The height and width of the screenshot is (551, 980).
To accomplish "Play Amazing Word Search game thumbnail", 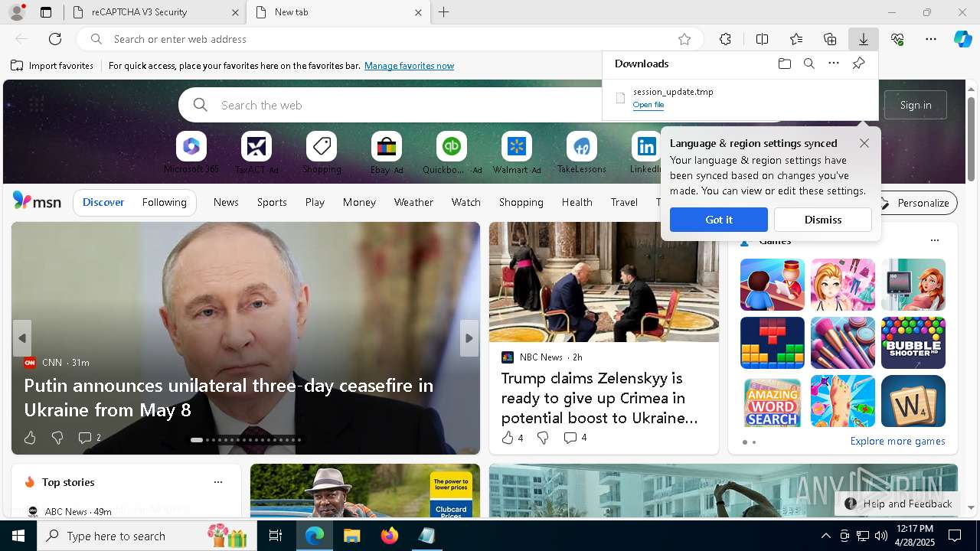I will click(773, 401).
